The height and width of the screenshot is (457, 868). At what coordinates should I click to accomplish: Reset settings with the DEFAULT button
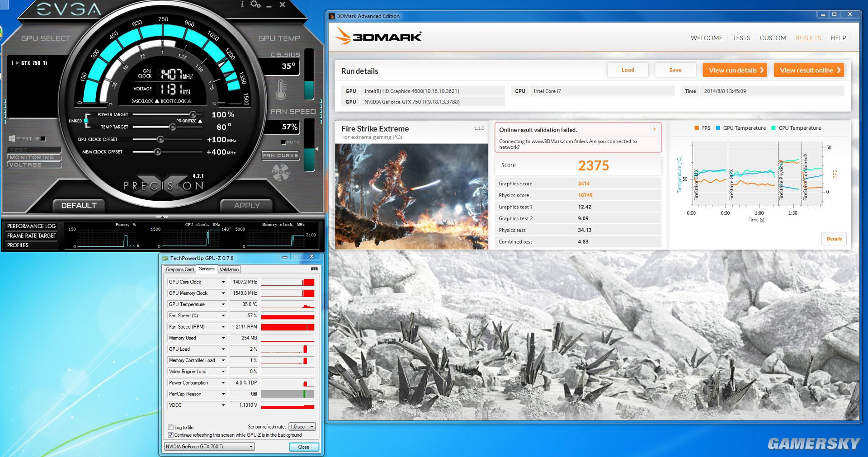[79, 206]
